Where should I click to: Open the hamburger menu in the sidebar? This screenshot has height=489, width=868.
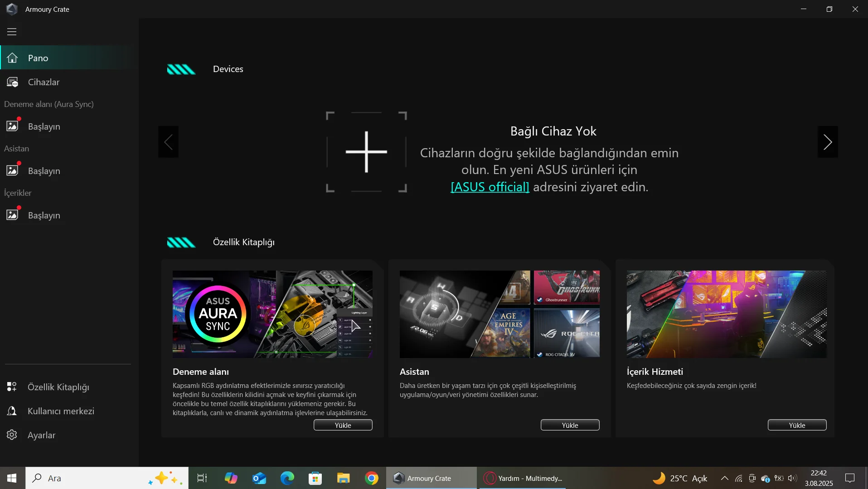pos(12,32)
